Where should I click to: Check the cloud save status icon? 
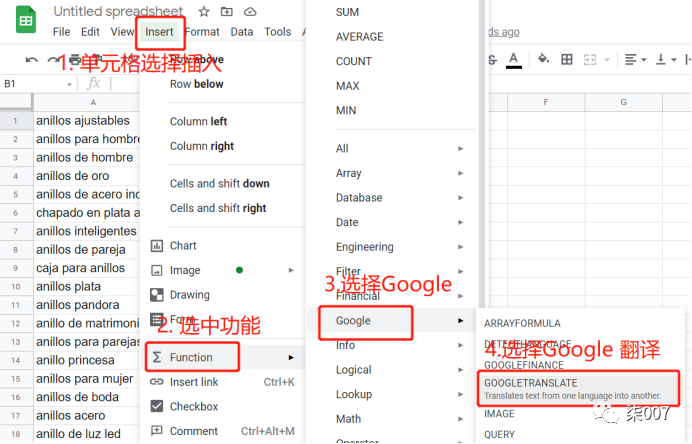tap(250, 12)
